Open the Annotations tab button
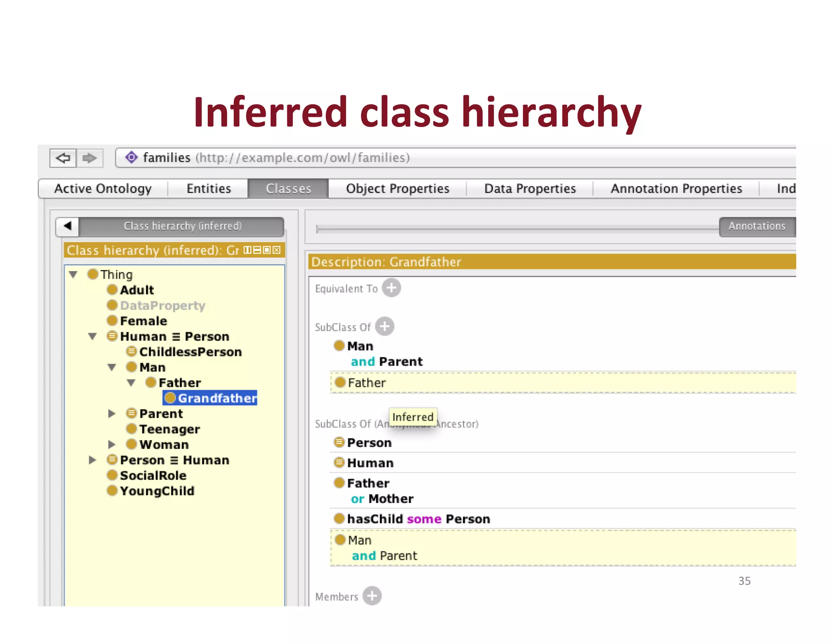 point(757,226)
